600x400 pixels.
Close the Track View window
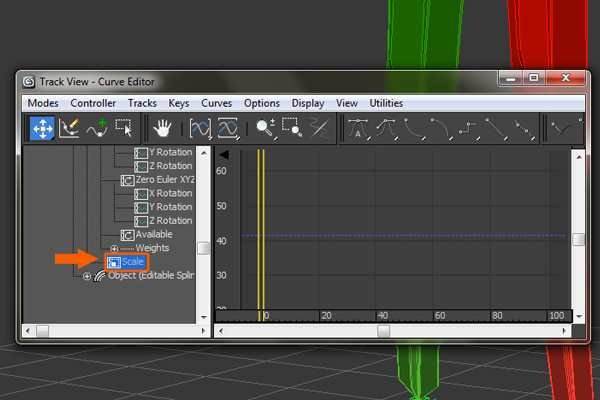(x=566, y=78)
